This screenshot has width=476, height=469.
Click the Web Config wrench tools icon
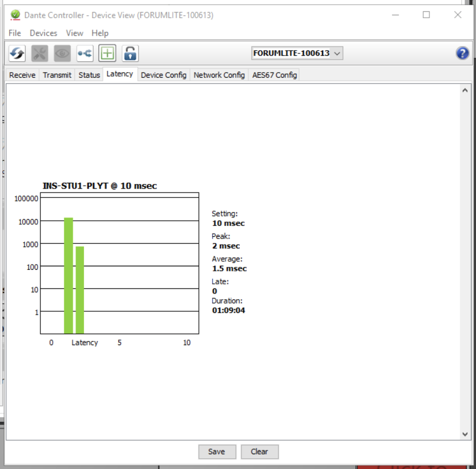click(39, 53)
